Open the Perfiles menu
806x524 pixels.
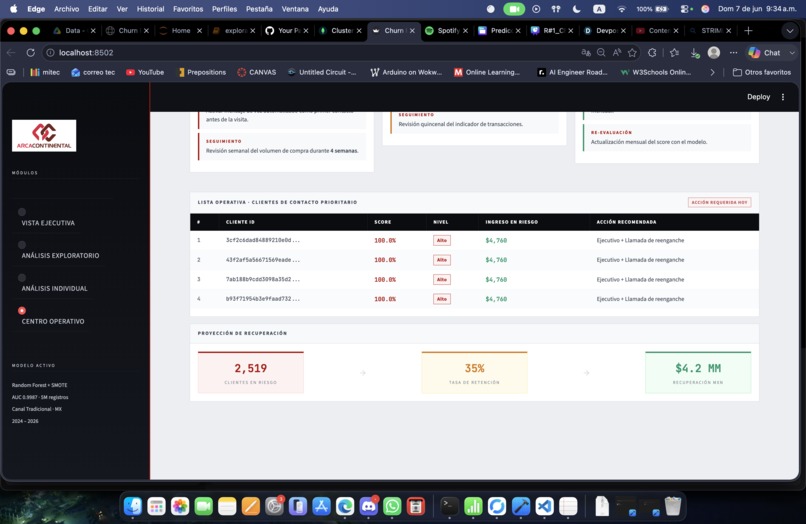tap(224, 9)
